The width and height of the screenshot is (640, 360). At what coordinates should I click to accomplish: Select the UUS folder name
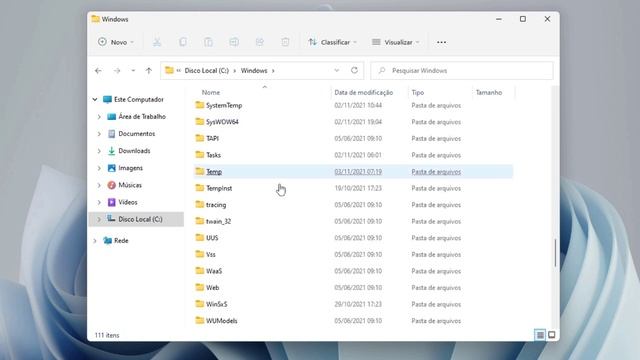(x=212, y=238)
